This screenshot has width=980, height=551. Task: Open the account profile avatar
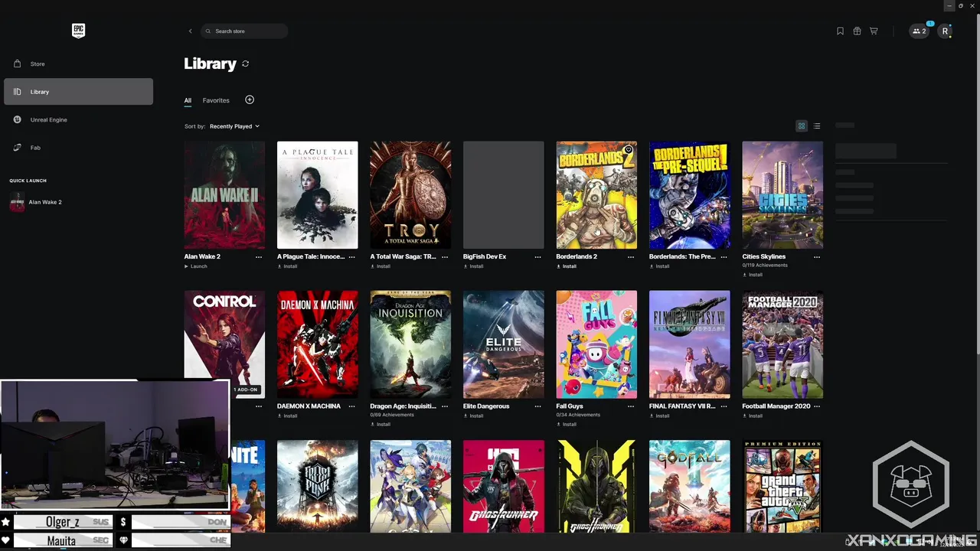click(946, 31)
